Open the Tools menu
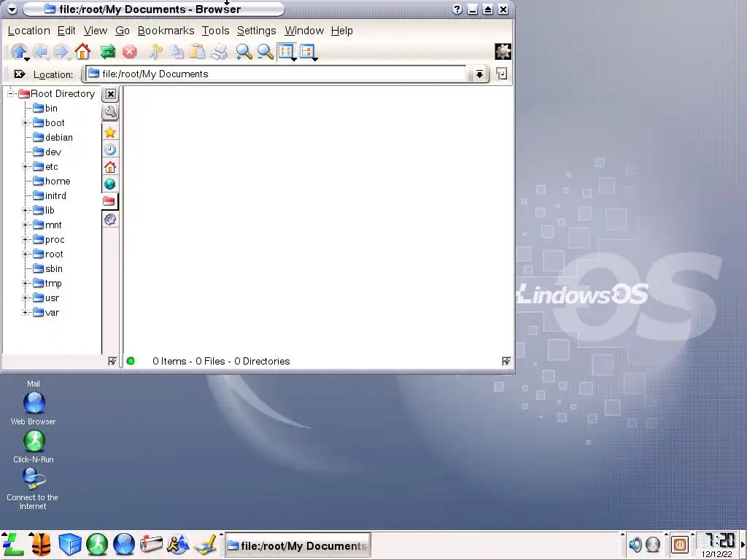The width and height of the screenshot is (747, 560). tap(215, 31)
